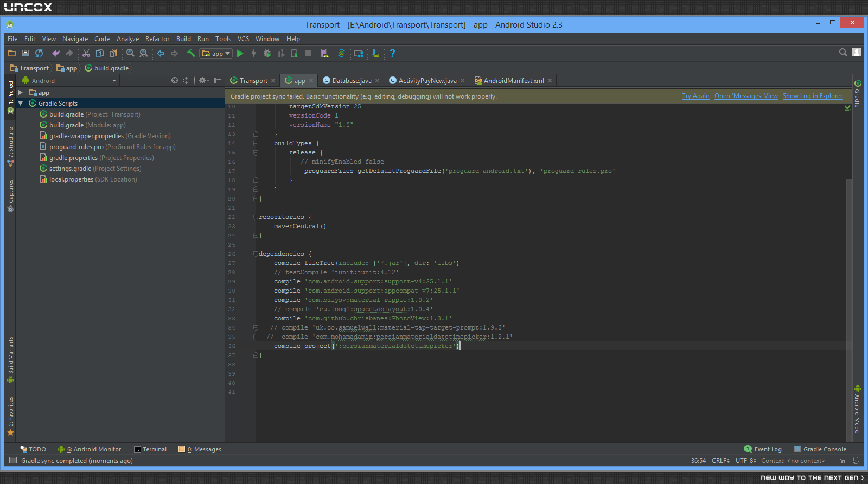Click Sync Project with Gradle Files icon
Viewport: 868px width, 484px height.
[x=341, y=53]
